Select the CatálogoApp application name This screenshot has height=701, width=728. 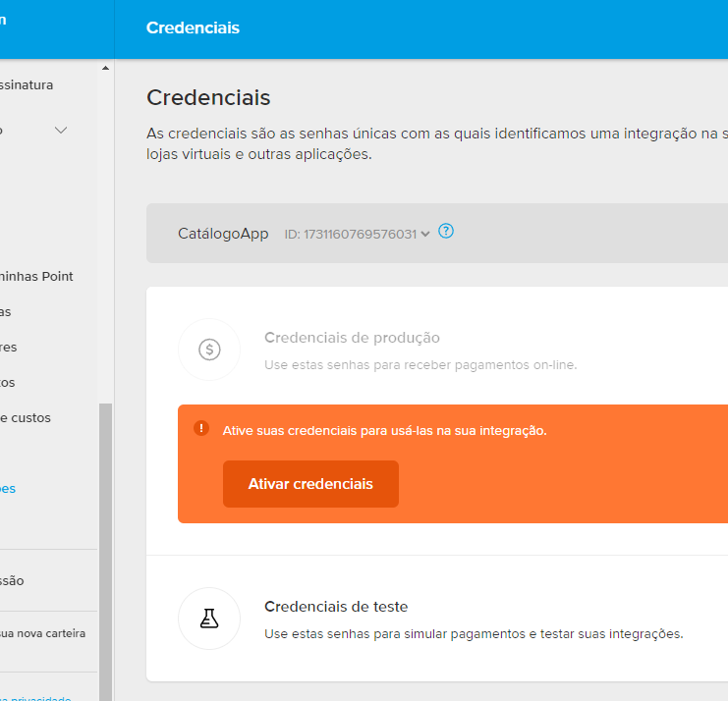[223, 234]
